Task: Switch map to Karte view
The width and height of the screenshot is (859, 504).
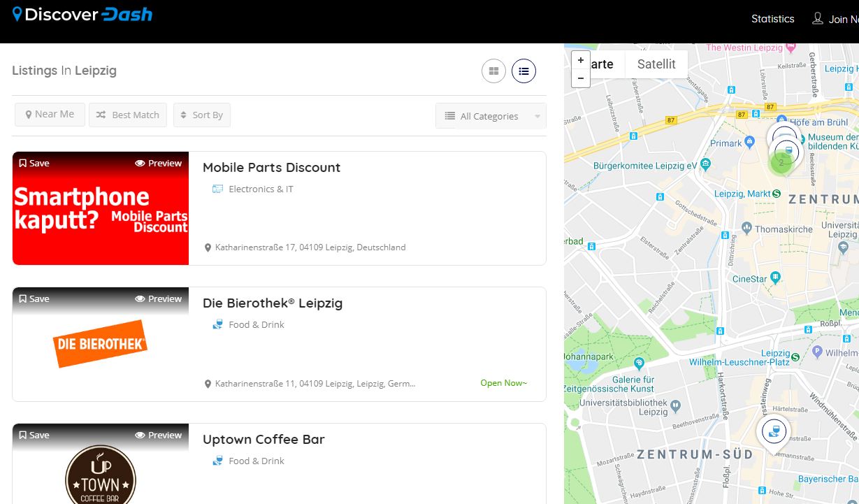Action: click(x=602, y=64)
